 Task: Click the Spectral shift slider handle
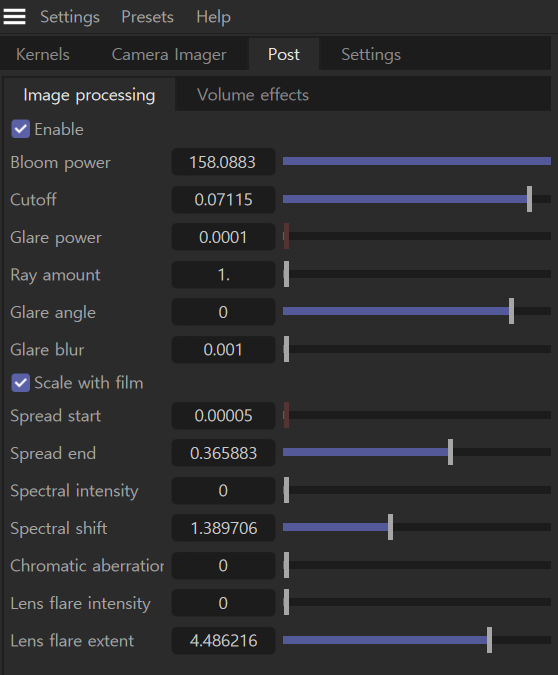(390, 527)
